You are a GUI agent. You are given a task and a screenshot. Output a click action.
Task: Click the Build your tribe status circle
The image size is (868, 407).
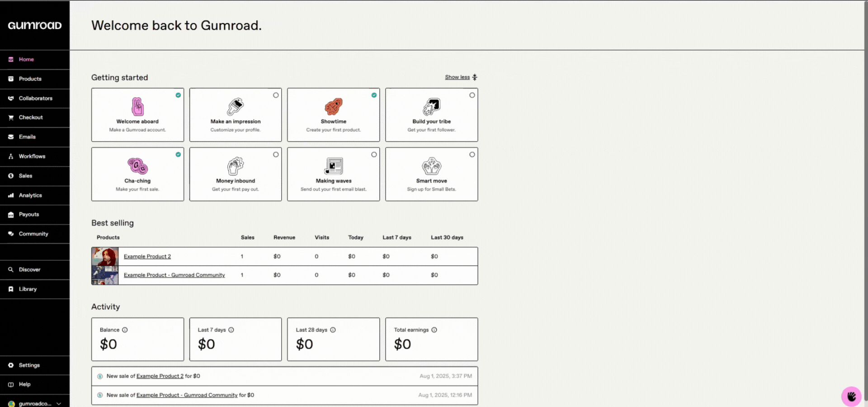(472, 95)
